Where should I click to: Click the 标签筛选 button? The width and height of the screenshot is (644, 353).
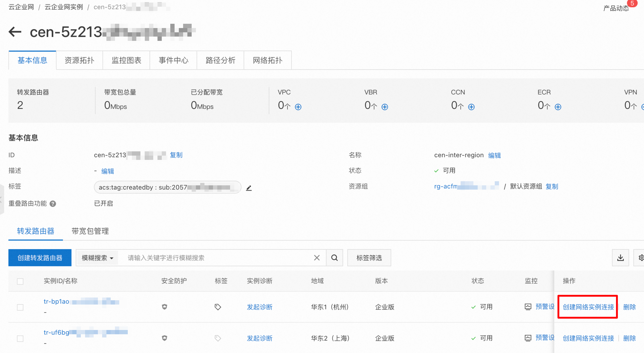pos(369,258)
